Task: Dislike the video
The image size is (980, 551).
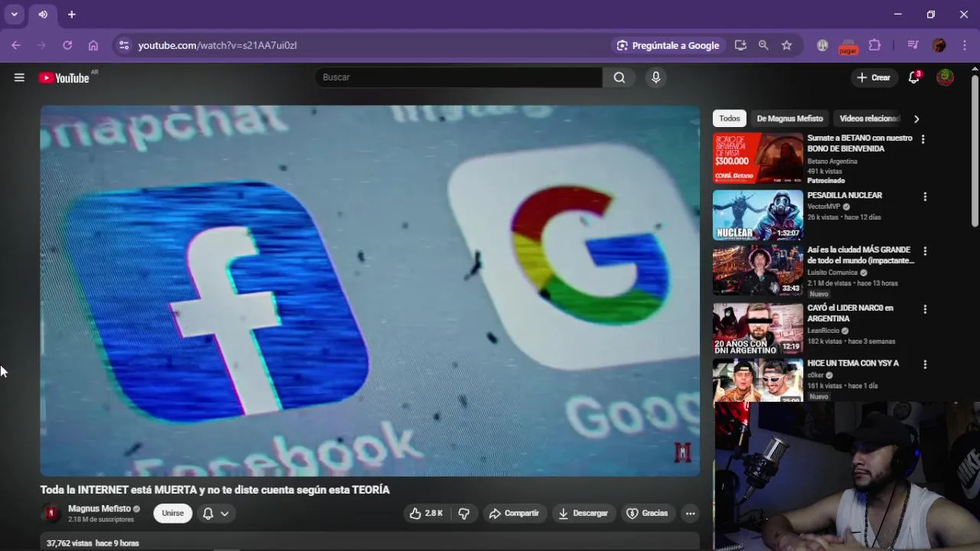Action: (463, 514)
